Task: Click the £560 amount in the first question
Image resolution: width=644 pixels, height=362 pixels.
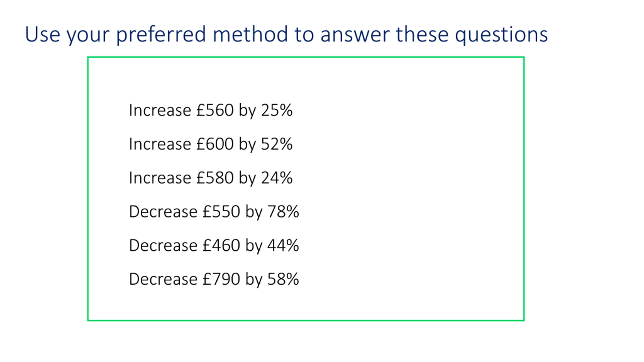Action: pos(215,110)
